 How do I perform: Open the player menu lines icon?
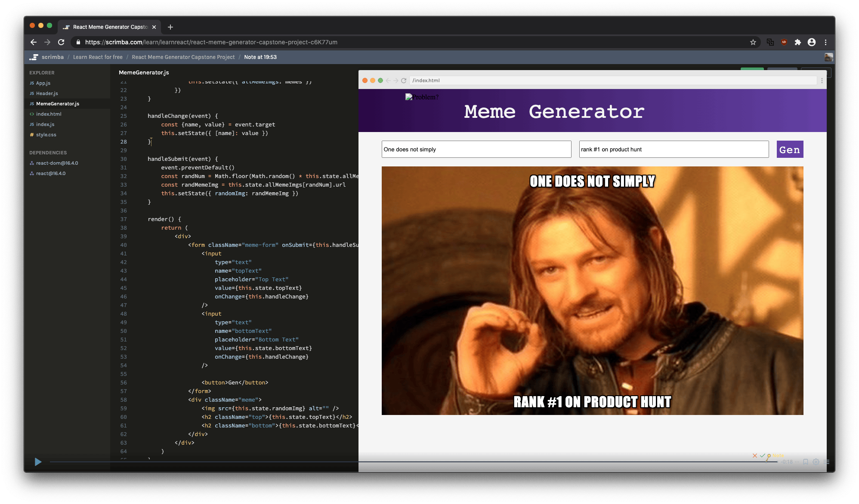click(826, 462)
